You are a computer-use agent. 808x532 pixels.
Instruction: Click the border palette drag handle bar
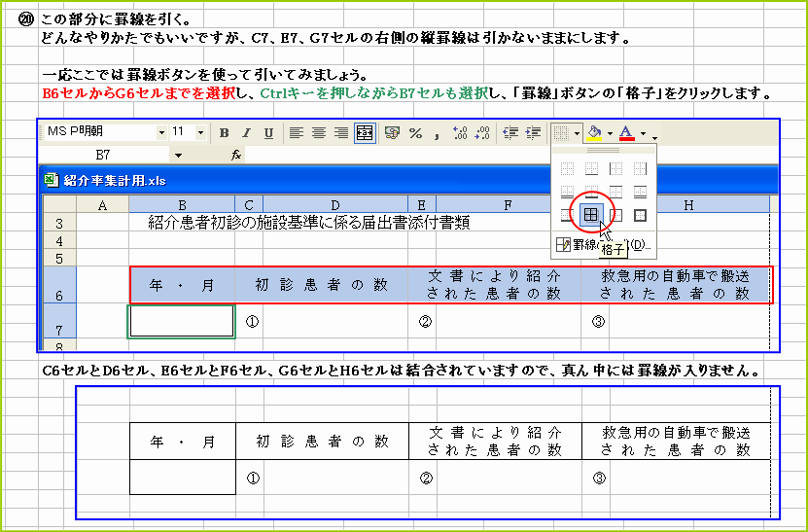(604, 150)
